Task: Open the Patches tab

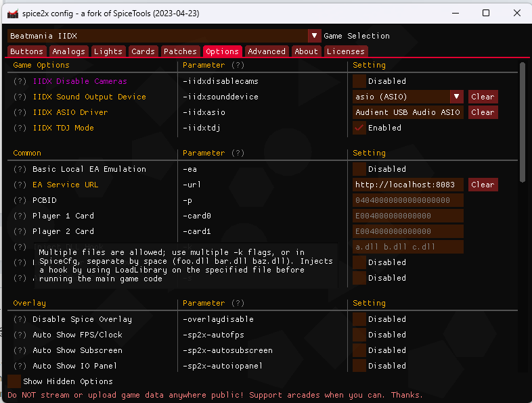Action: coord(180,51)
